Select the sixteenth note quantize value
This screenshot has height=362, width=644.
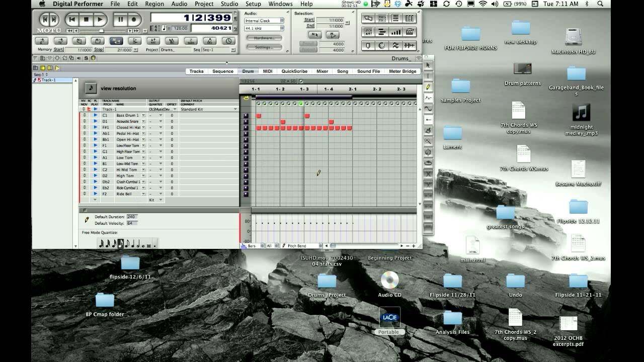click(x=120, y=244)
